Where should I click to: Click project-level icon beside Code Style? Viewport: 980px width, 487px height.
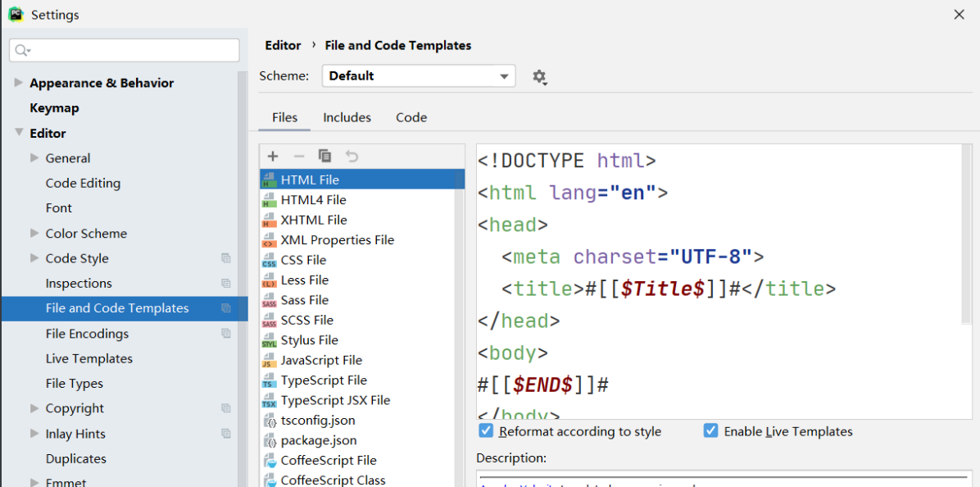(225, 258)
